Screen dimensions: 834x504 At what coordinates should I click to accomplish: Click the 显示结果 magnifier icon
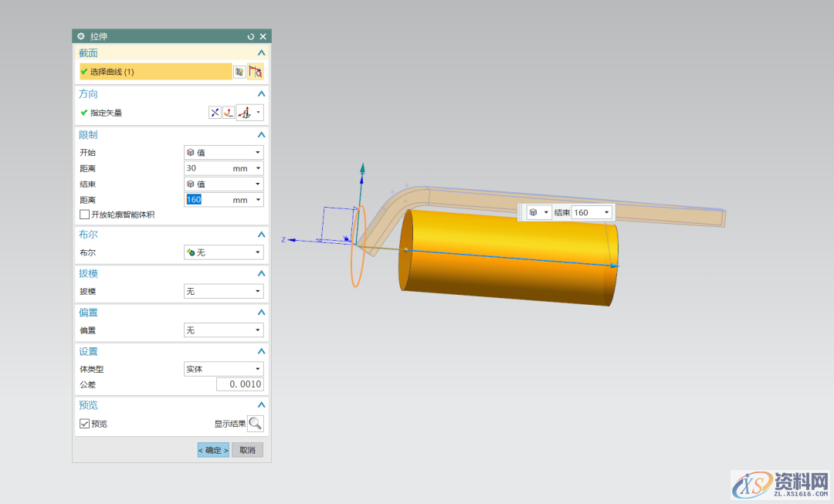pos(256,423)
